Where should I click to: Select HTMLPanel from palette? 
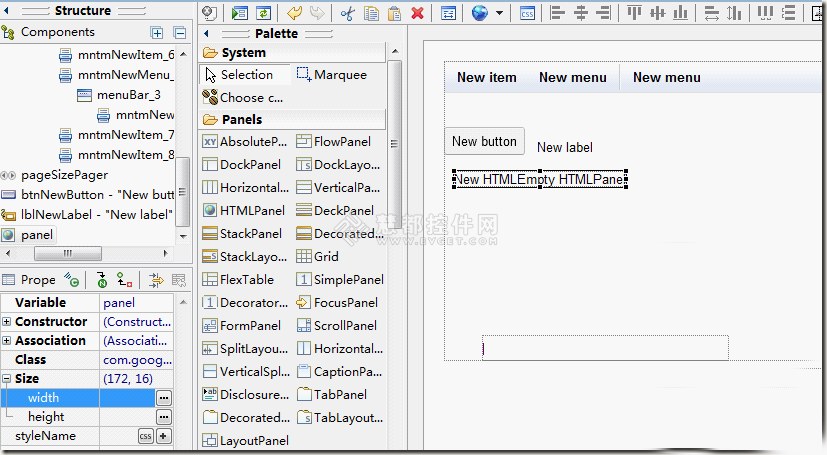244,211
